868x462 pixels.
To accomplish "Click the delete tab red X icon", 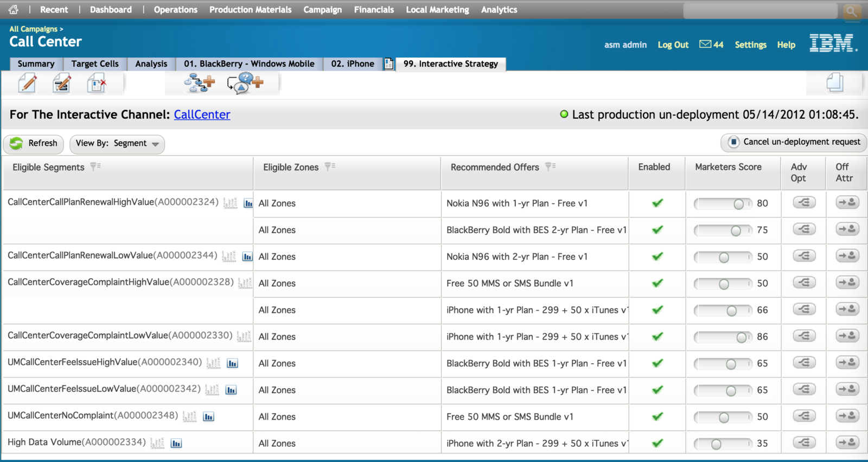I will coord(97,84).
